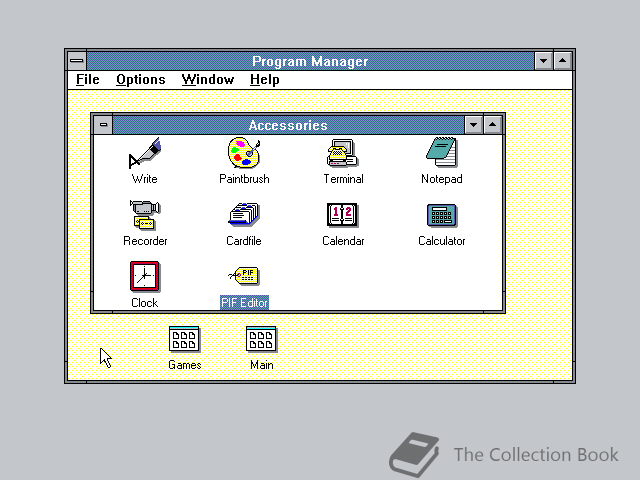Viewport: 640px width, 480px height.
Task: Click the Write label text
Action: pos(144,179)
